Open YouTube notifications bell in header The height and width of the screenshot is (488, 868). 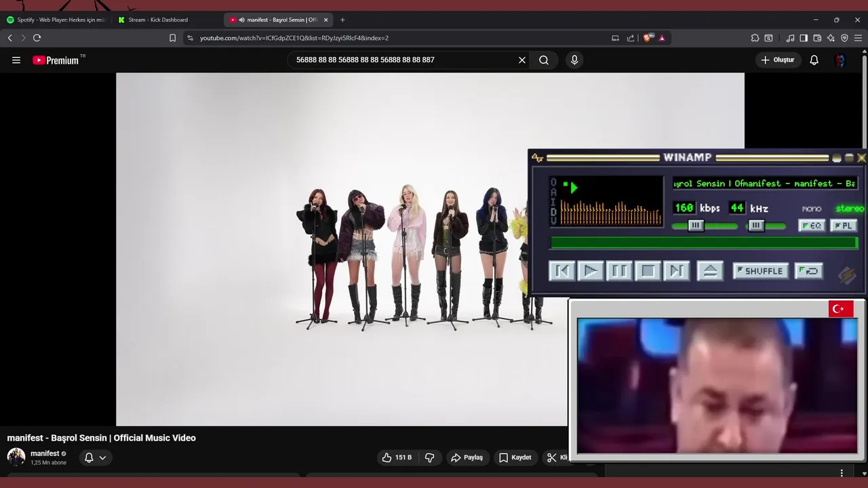[814, 60]
